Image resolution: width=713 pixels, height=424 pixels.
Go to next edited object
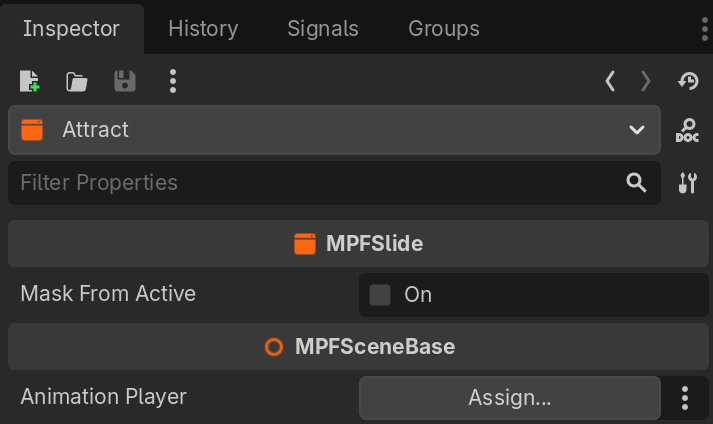point(646,81)
